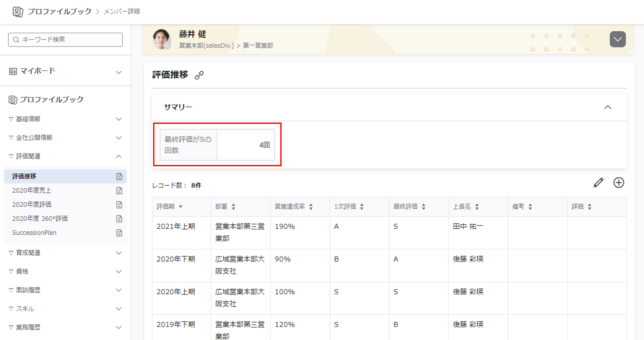
Task: Click the plus circle add record icon
Action: click(619, 183)
